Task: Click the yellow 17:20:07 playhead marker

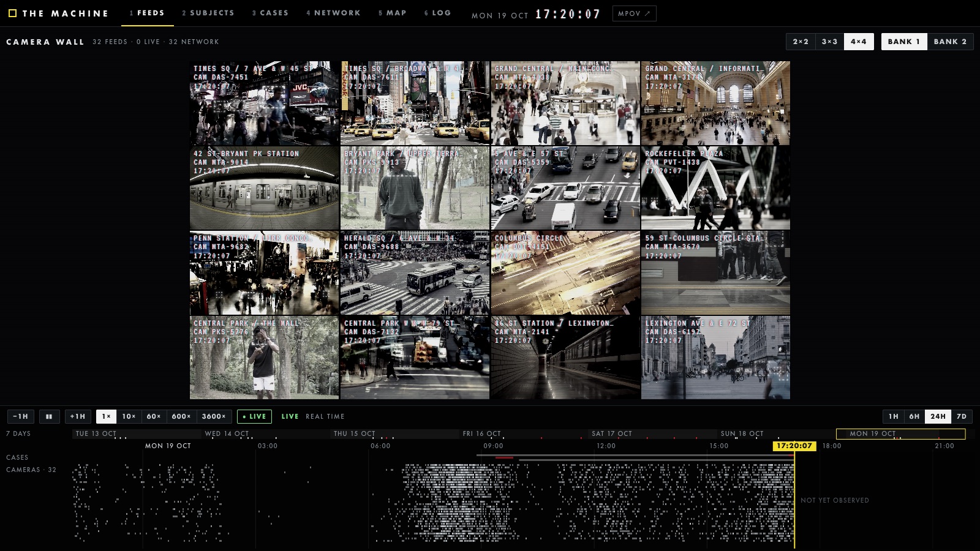Action: point(794,446)
